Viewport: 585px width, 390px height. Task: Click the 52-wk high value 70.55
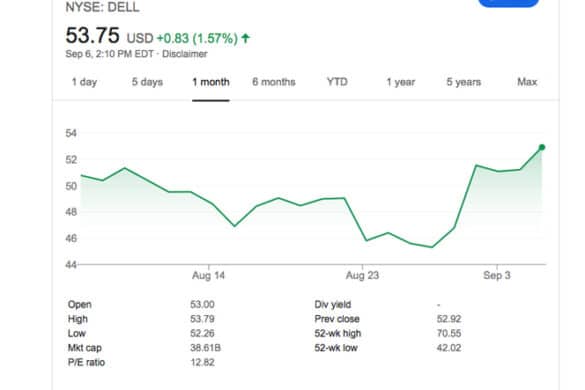449,333
